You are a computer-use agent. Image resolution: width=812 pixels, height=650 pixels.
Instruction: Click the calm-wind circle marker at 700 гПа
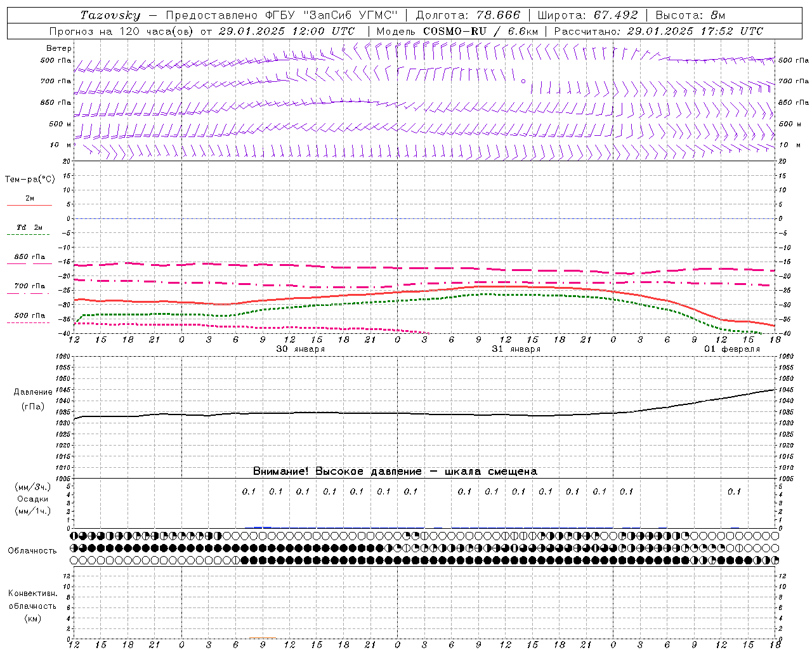pos(523,81)
